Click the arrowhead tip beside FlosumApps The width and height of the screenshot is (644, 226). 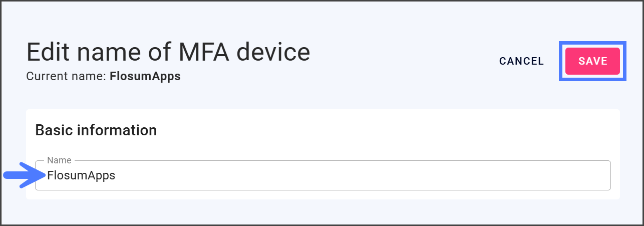coord(43,175)
